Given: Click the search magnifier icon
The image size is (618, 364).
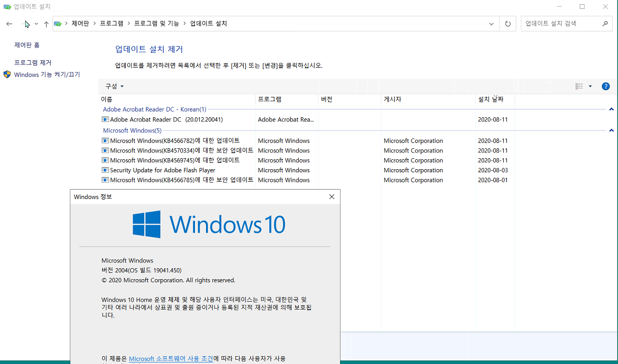Looking at the screenshot, I should [x=605, y=24].
